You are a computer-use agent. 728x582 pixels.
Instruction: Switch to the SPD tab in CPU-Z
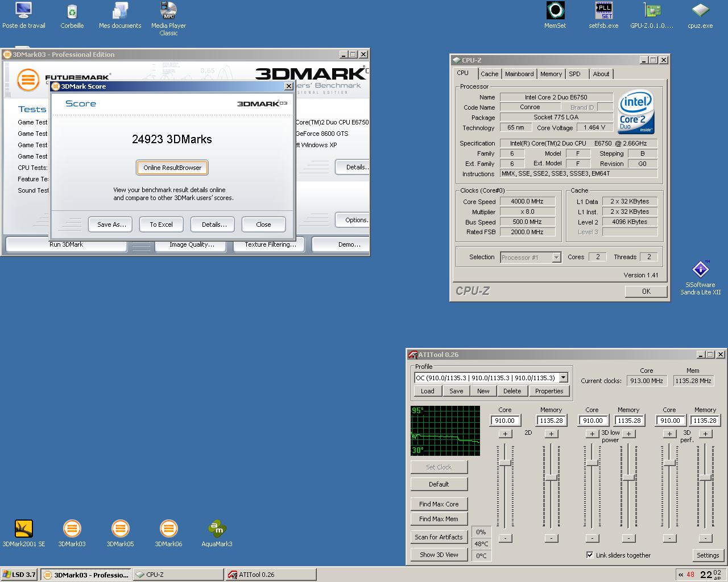point(574,74)
